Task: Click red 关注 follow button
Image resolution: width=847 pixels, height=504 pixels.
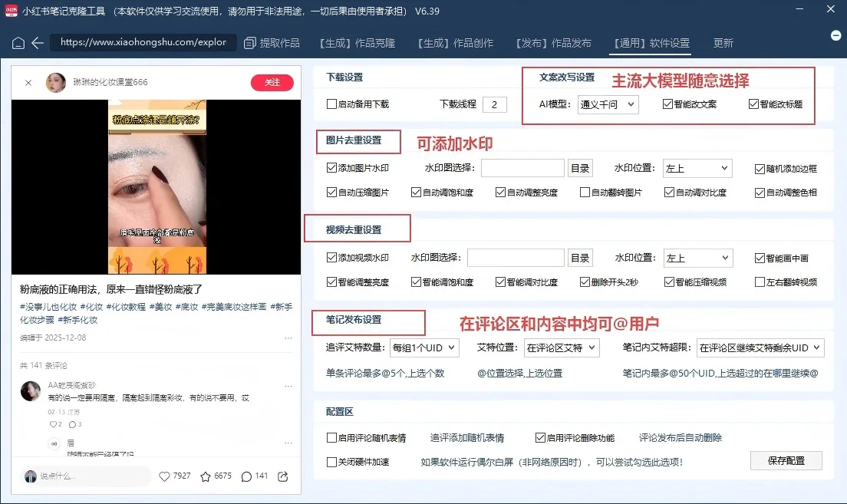Action: (x=272, y=82)
